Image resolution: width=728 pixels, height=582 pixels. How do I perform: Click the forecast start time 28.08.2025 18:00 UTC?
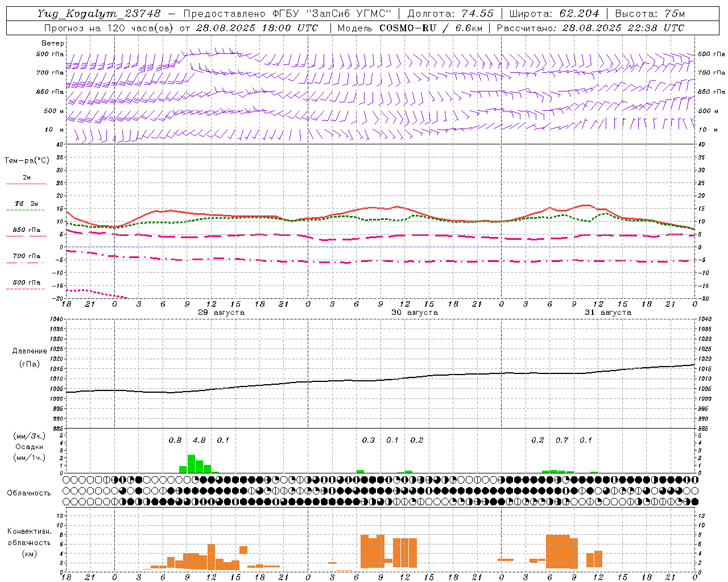click(257, 28)
